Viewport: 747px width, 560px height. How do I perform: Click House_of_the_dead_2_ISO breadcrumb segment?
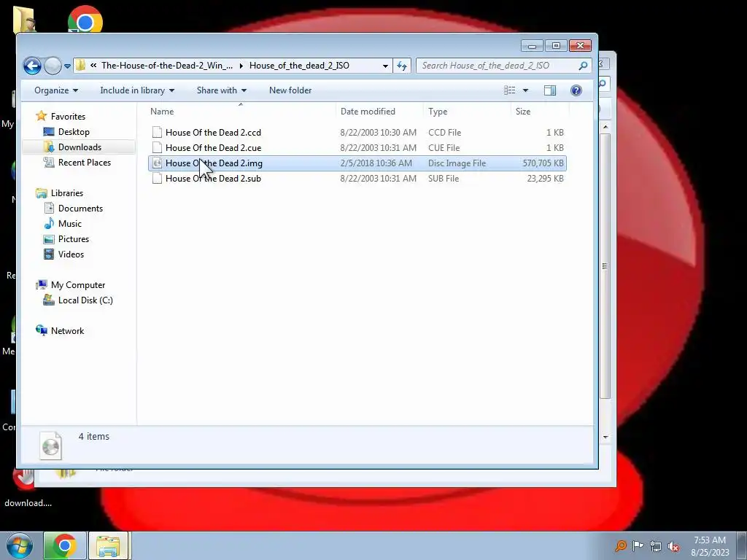pyautogui.click(x=299, y=66)
